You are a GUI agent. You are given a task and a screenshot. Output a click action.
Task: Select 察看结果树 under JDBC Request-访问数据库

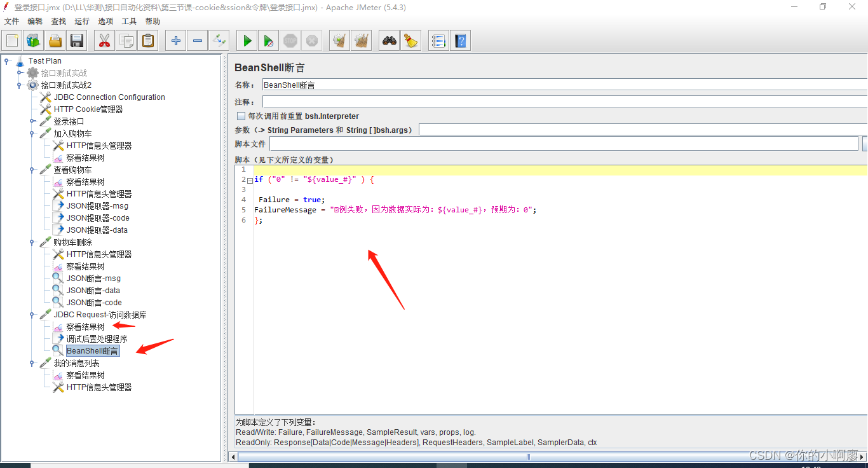tap(85, 327)
